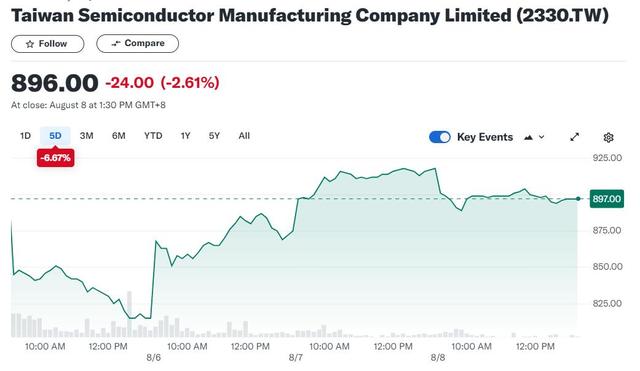
Task: Select the 5D time range
Action: [55, 136]
